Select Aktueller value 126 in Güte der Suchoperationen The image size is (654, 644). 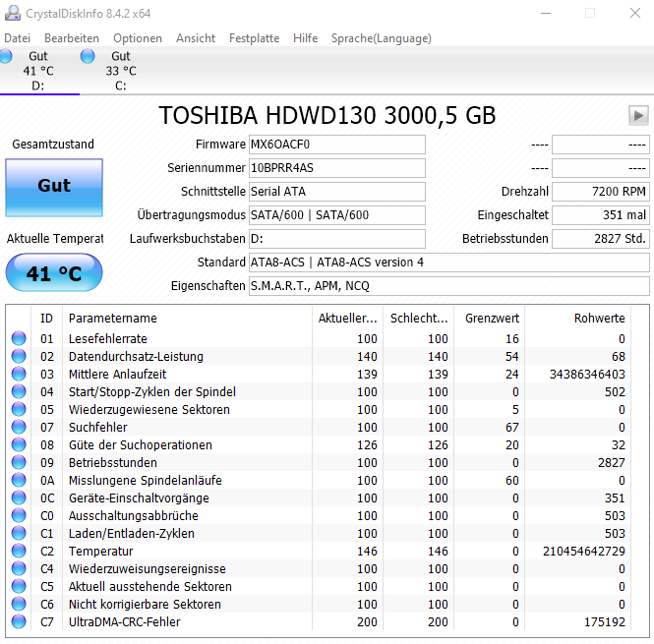[x=367, y=445]
